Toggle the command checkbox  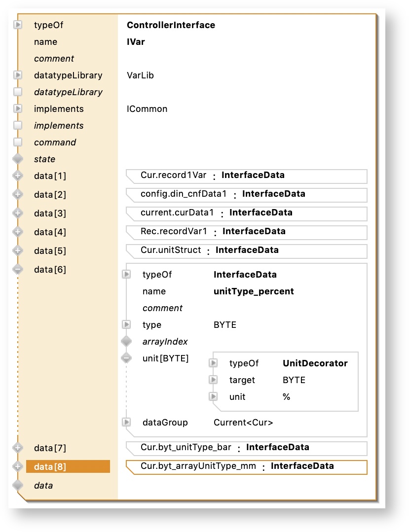[x=18, y=142]
